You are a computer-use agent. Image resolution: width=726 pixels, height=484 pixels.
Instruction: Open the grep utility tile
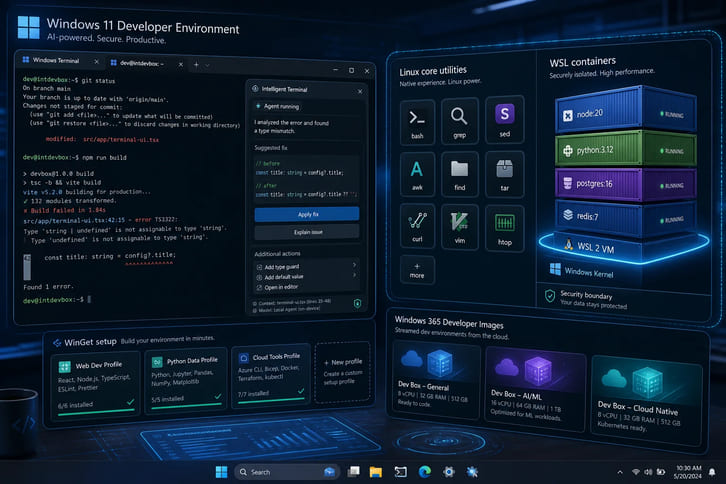tap(459, 121)
